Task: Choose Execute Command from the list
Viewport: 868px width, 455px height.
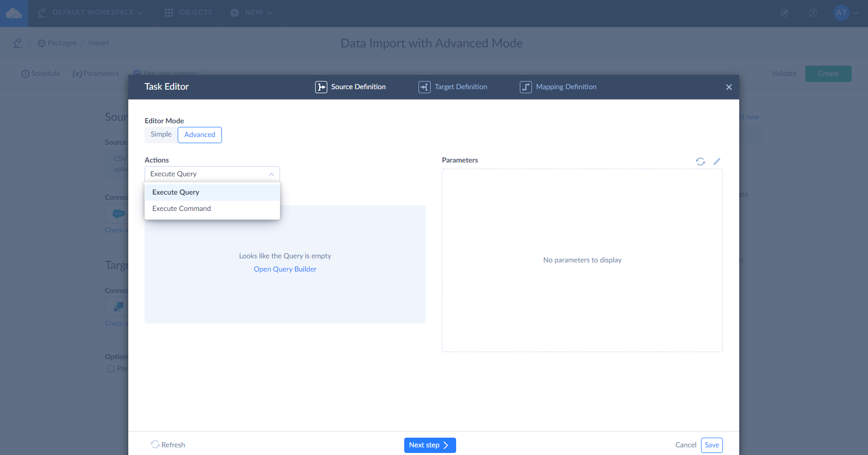Action: pyautogui.click(x=212, y=209)
